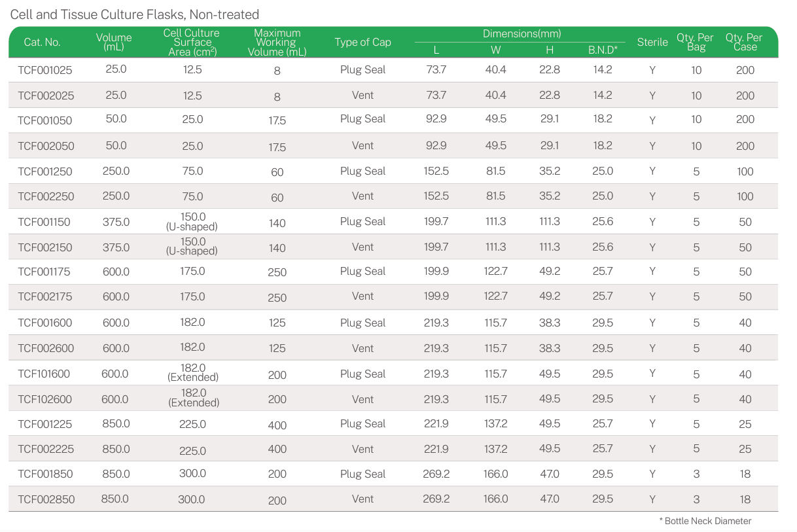The width and height of the screenshot is (797, 532).
Task: Click the Qty. Per Bag header
Action: click(x=696, y=43)
